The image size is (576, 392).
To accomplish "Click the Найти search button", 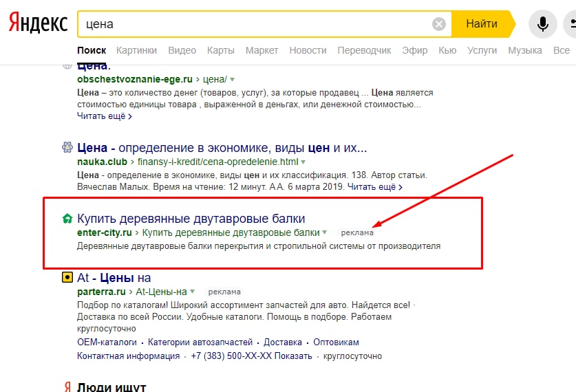I will pyautogui.click(x=482, y=24).
